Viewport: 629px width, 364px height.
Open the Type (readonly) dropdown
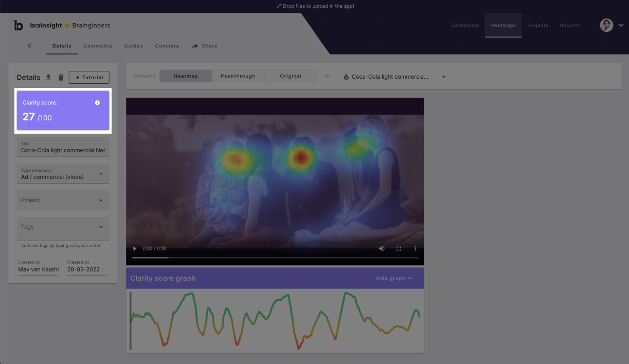(x=63, y=174)
